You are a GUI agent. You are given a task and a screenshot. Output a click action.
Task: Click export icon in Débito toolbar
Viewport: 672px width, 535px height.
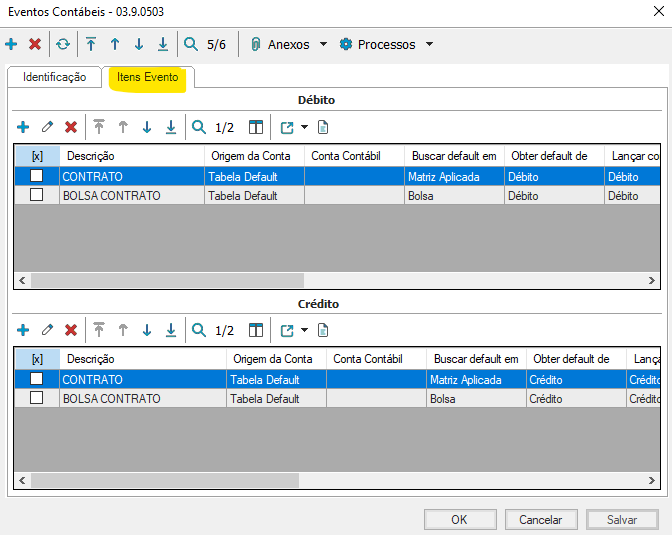[287, 127]
